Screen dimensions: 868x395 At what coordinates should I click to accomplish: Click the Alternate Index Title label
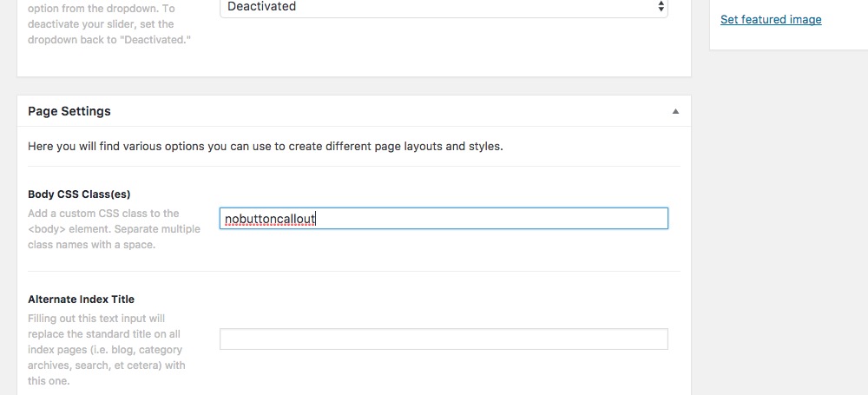[81, 300]
